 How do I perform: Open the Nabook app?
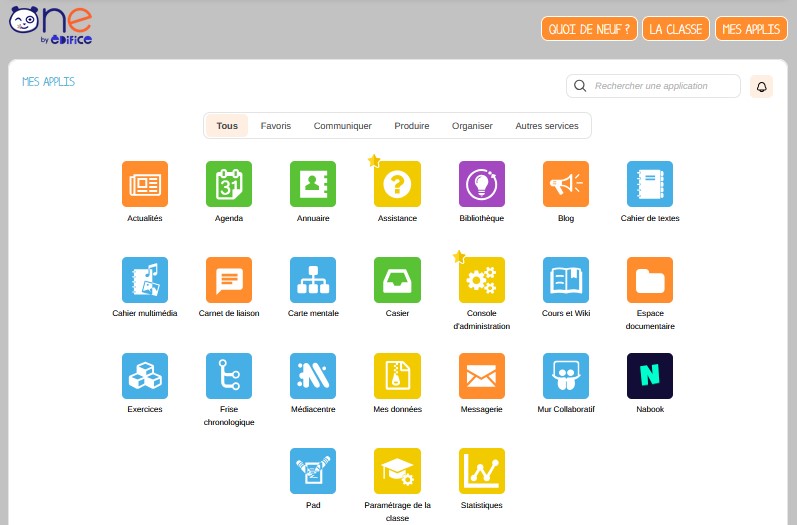point(650,376)
